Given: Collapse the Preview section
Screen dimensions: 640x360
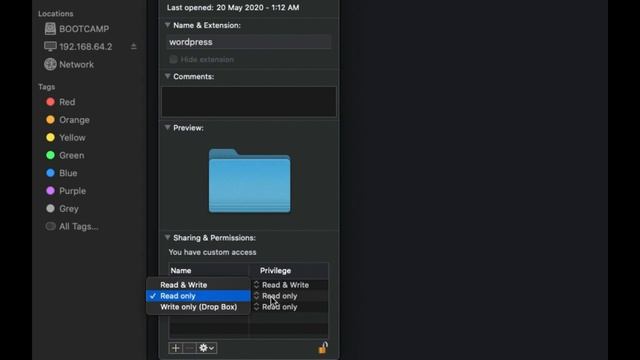Looking at the screenshot, I should [x=167, y=128].
